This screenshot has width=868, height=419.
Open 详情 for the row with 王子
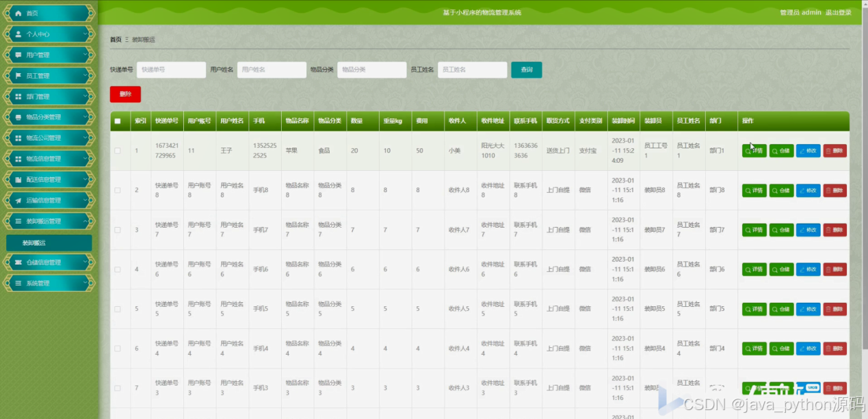click(x=754, y=151)
